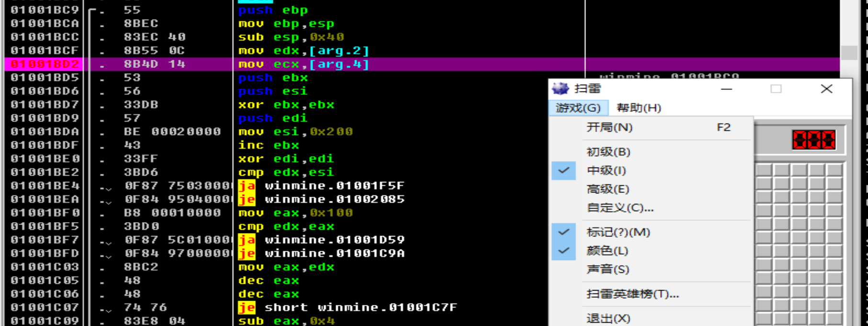Click 'sub eax,0x4' instruction
This screenshot has width=868, height=326.
(x=286, y=321)
